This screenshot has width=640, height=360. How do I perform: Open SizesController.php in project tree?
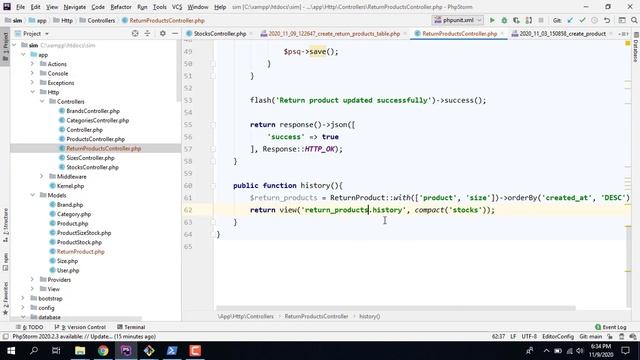coord(90,158)
